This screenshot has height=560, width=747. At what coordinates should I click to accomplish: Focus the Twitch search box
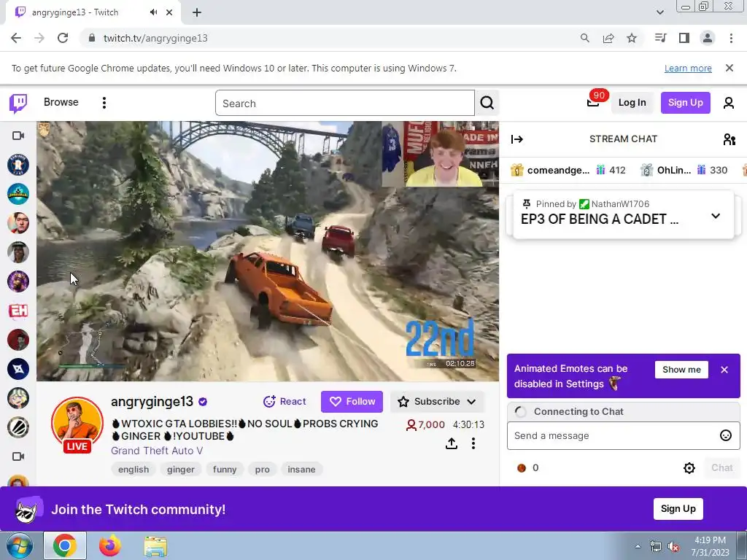pos(345,103)
